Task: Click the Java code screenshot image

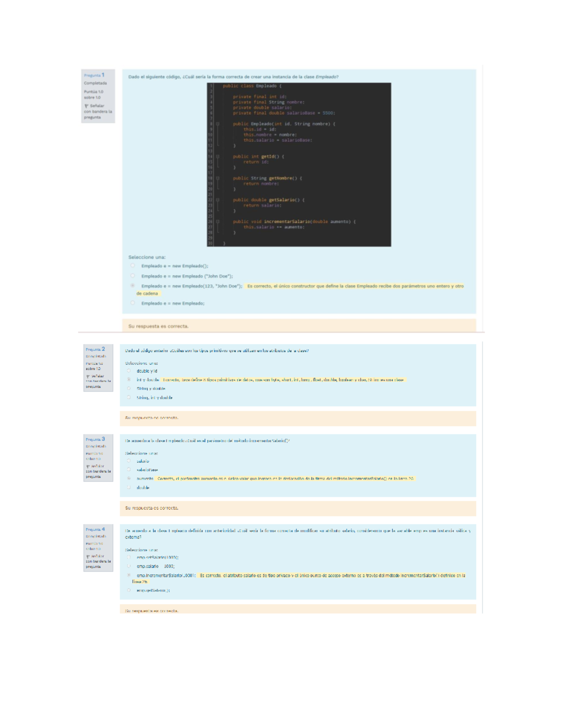Action: (299, 165)
